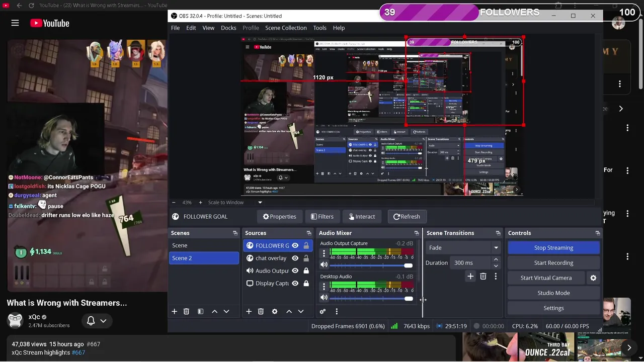Open source Properties button
The image size is (644, 362).
click(279, 216)
